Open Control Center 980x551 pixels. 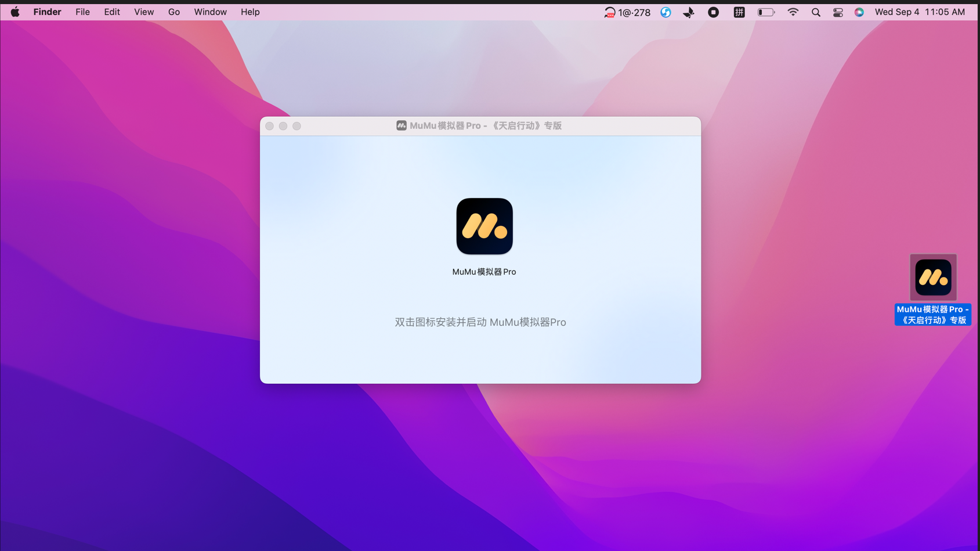(838, 12)
